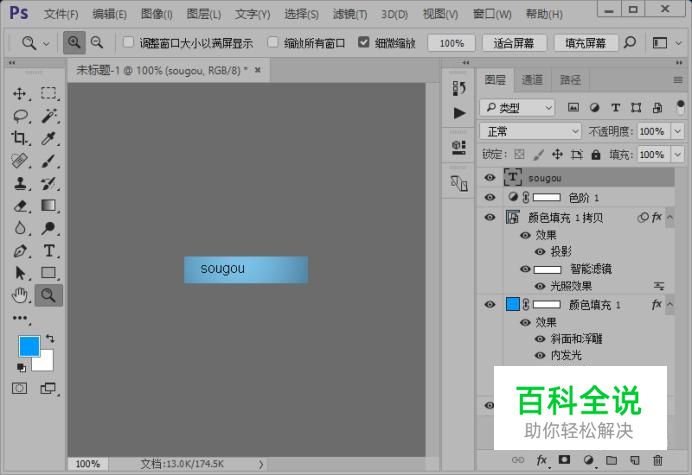Open the Layers panel options menu
692x475 pixels.
coord(678,80)
